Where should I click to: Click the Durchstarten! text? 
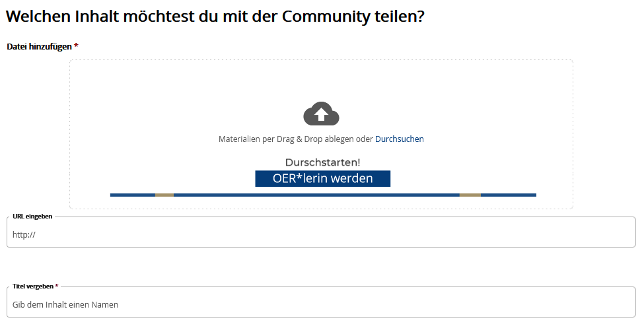322,162
